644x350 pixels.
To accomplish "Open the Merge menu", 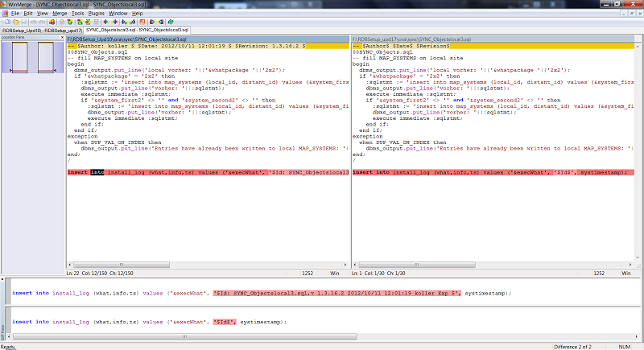I will [60, 14].
